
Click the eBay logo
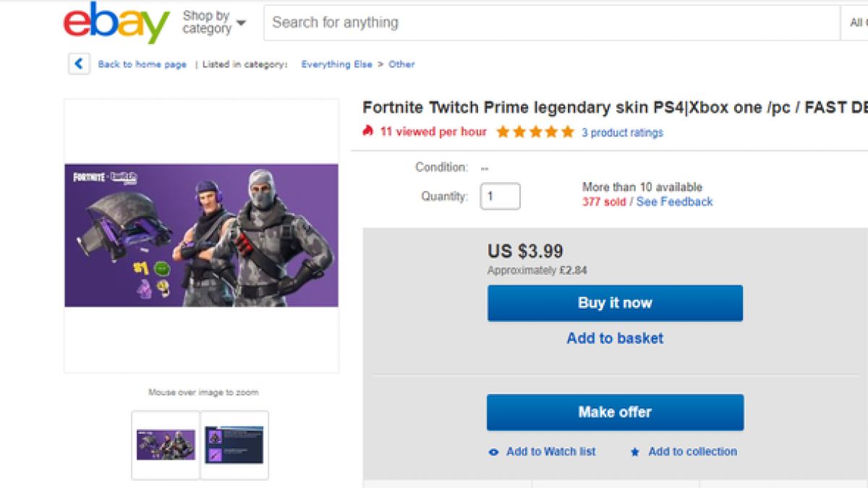[x=116, y=23]
